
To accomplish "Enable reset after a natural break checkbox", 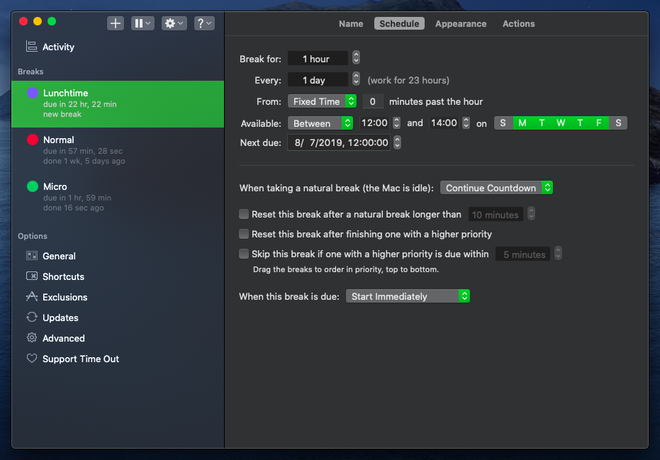I will [244, 214].
